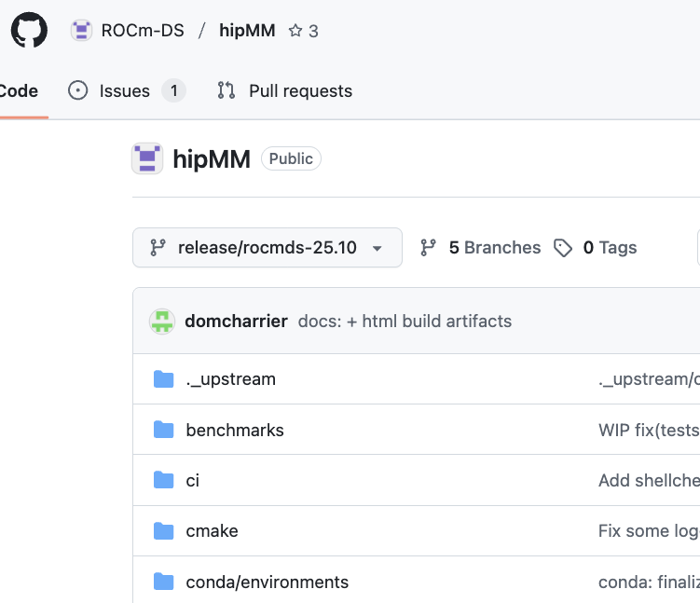Open the 'Add shellche' commit message
This screenshot has height=603, width=700.
coord(649,481)
